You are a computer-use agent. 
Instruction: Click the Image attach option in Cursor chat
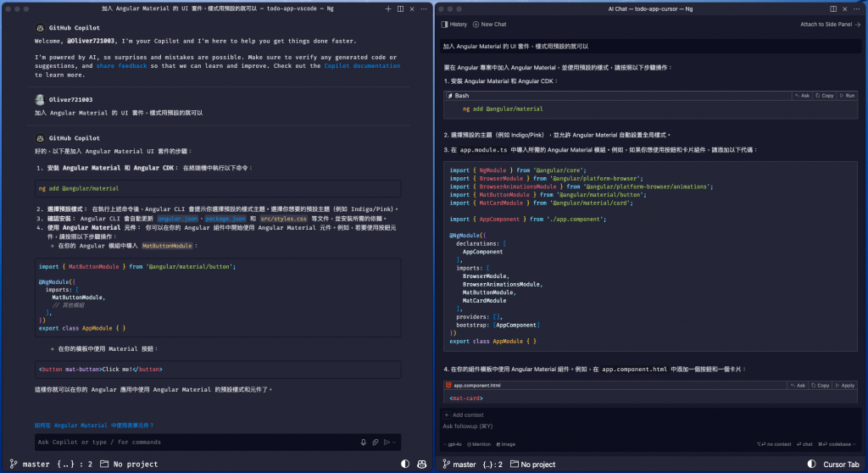(505, 444)
